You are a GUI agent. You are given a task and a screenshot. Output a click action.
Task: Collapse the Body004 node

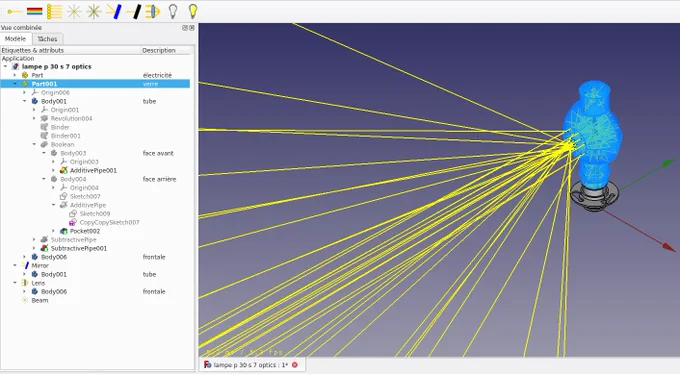click(43, 179)
